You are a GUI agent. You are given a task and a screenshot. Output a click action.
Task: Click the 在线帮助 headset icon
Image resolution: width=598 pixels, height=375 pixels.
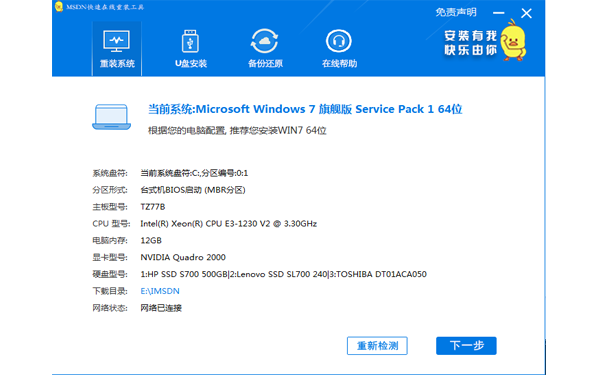339,41
